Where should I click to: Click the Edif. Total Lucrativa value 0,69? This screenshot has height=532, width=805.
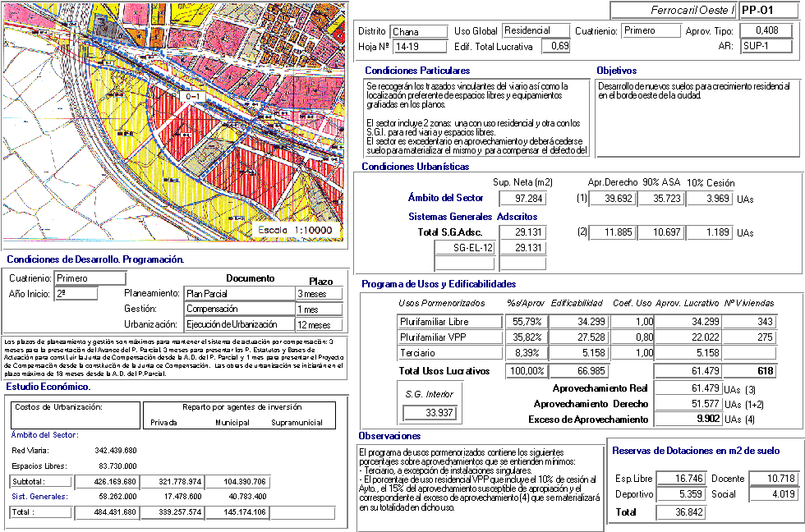pyautogui.click(x=556, y=47)
